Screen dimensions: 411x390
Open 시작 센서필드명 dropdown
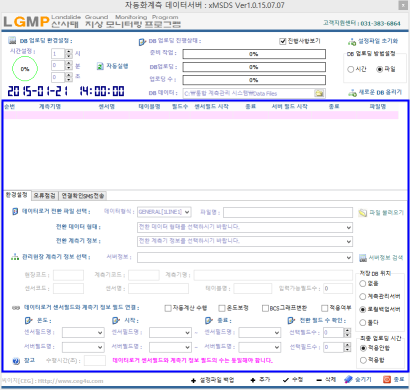tap(170, 333)
